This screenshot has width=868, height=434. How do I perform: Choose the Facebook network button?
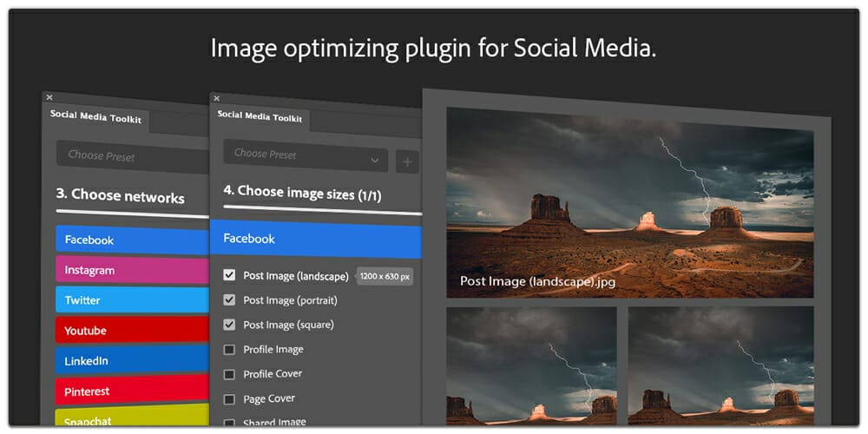(x=132, y=240)
